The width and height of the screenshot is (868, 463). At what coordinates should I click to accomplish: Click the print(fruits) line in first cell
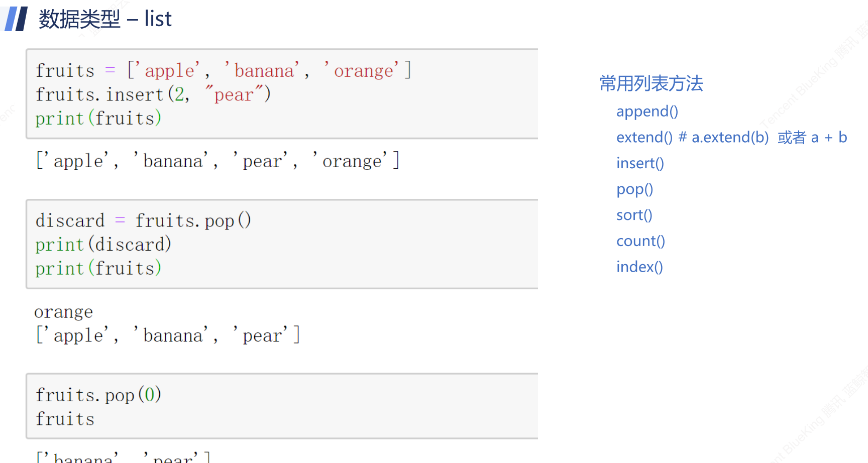click(x=98, y=119)
